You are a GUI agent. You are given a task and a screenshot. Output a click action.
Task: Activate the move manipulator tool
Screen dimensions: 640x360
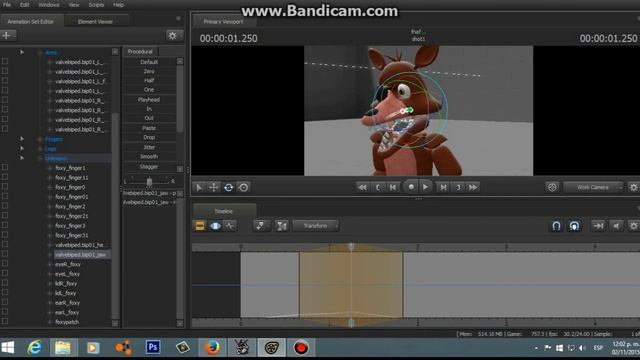[x=213, y=187]
